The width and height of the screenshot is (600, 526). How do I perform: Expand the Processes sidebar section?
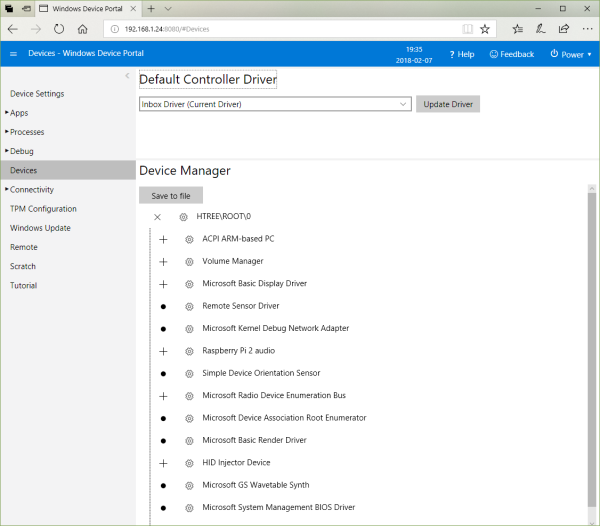(x=27, y=132)
